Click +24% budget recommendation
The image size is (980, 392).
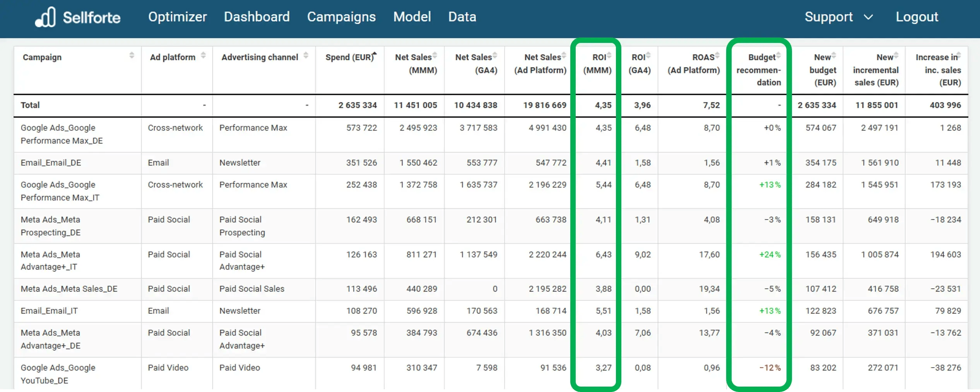tap(770, 254)
